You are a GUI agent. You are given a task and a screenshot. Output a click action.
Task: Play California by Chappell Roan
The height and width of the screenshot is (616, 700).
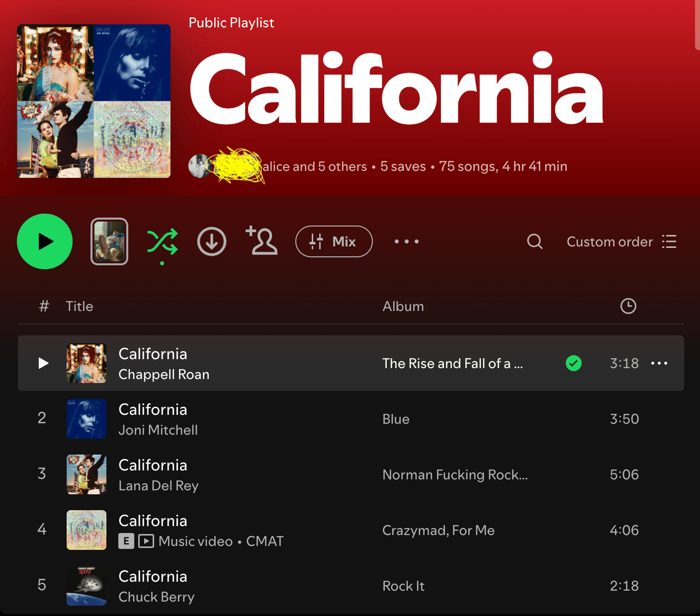(44, 363)
